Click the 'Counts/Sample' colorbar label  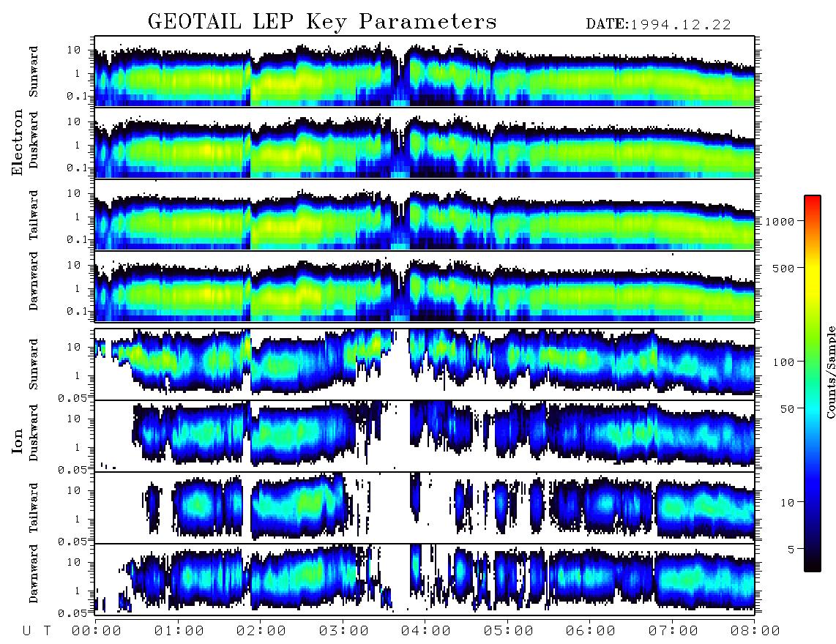830,372
